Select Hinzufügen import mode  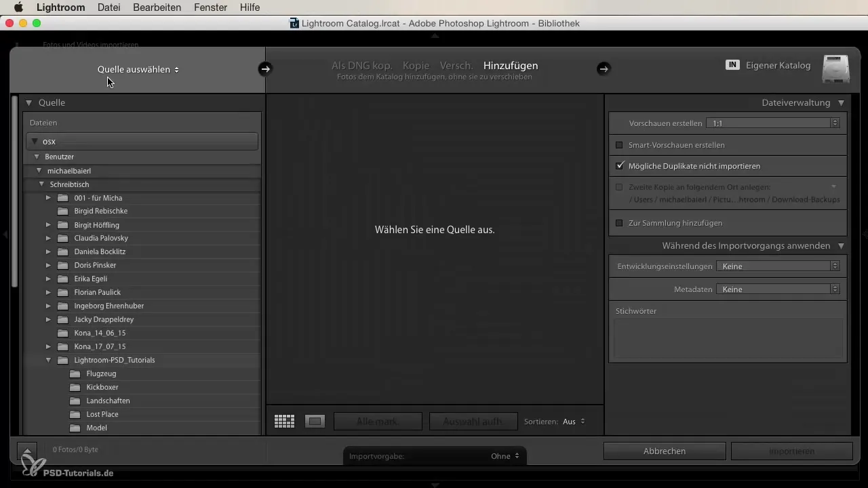coord(511,66)
